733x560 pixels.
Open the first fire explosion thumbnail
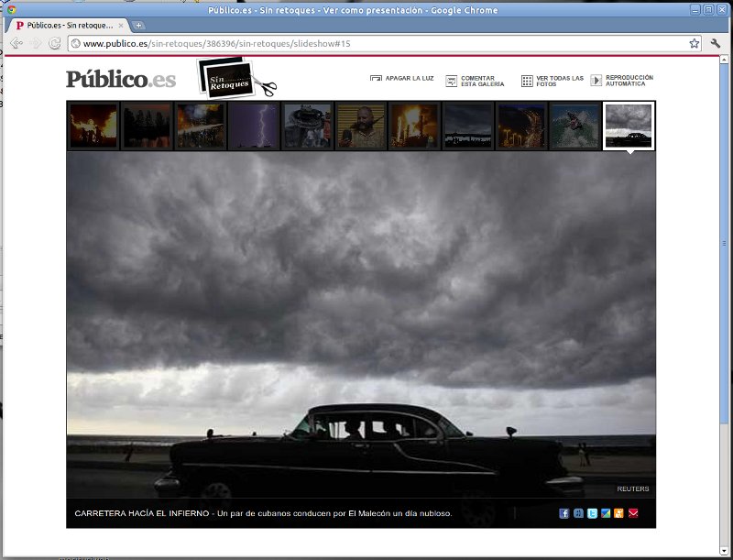tap(93, 126)
